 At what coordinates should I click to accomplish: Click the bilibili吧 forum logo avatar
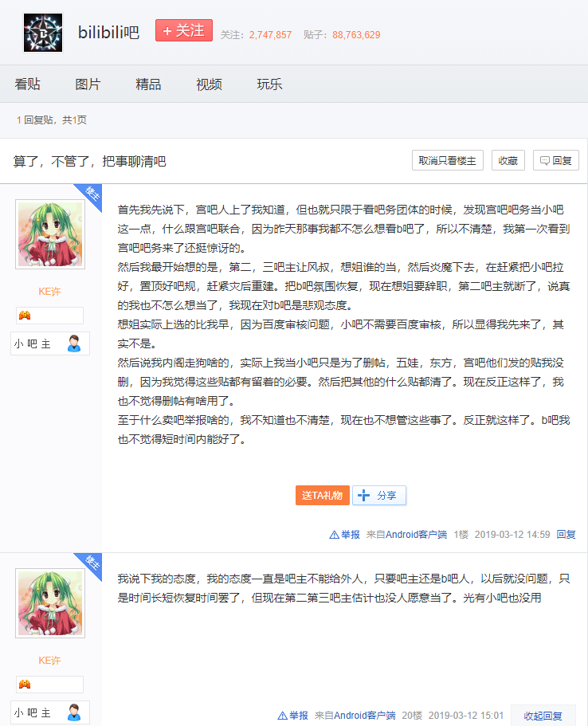(44, 33)
